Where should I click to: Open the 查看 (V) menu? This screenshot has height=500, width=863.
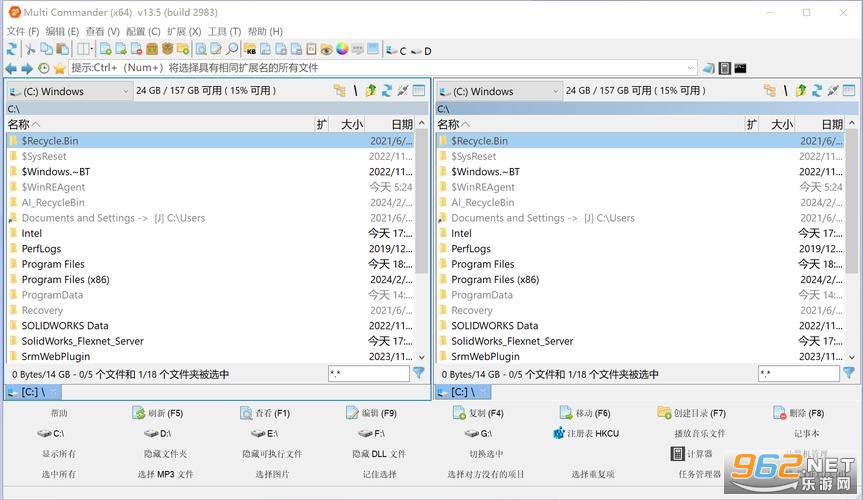pos(102,31)
